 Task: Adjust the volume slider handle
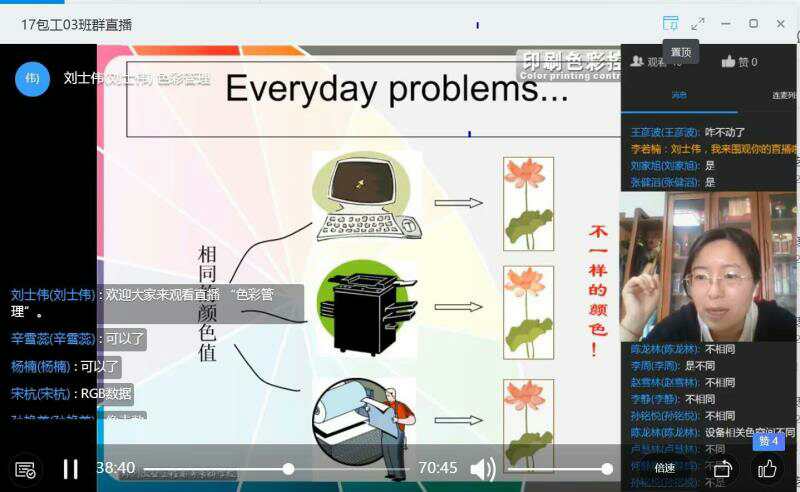tap(606, 468)
